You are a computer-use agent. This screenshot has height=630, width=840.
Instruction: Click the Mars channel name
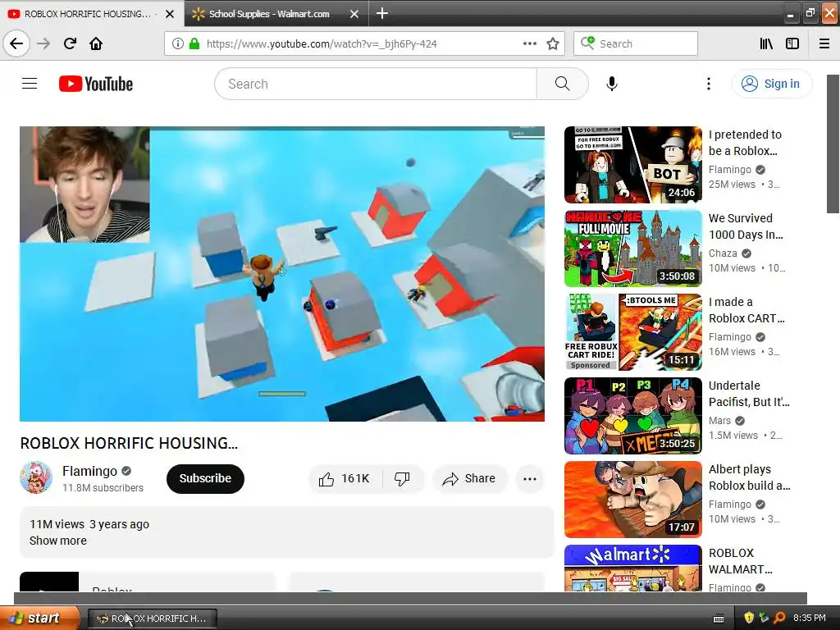coord(719,421)
